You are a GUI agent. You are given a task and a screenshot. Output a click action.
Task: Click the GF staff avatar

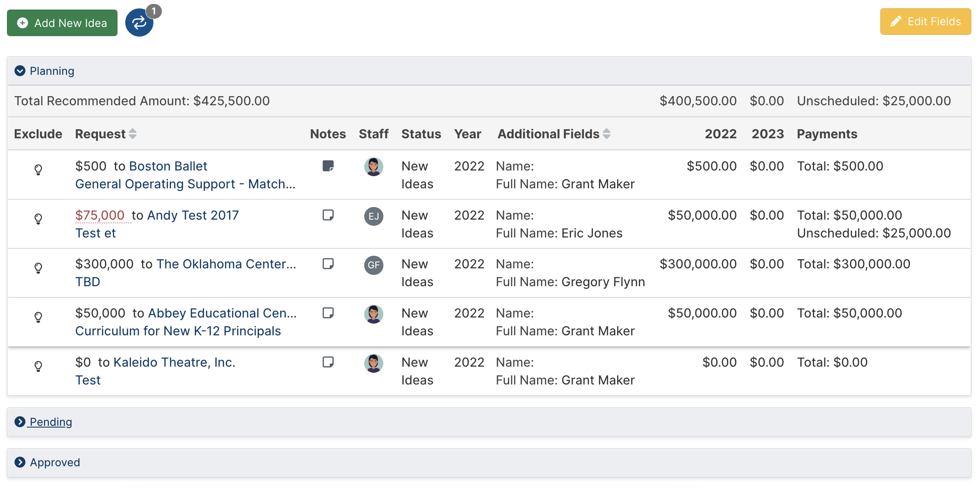373,265
